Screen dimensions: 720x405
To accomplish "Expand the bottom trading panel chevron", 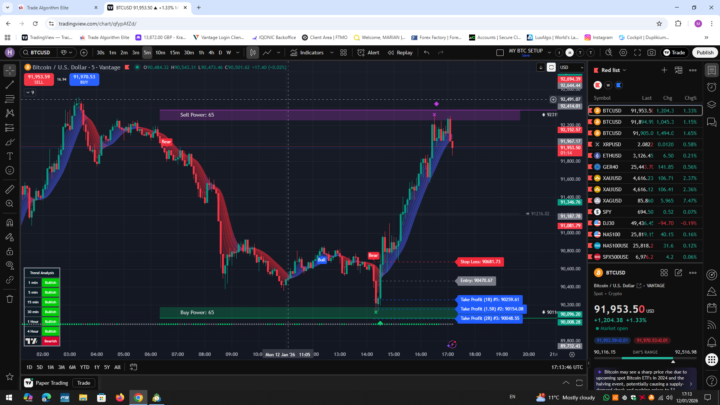I will tap(566, 383).
